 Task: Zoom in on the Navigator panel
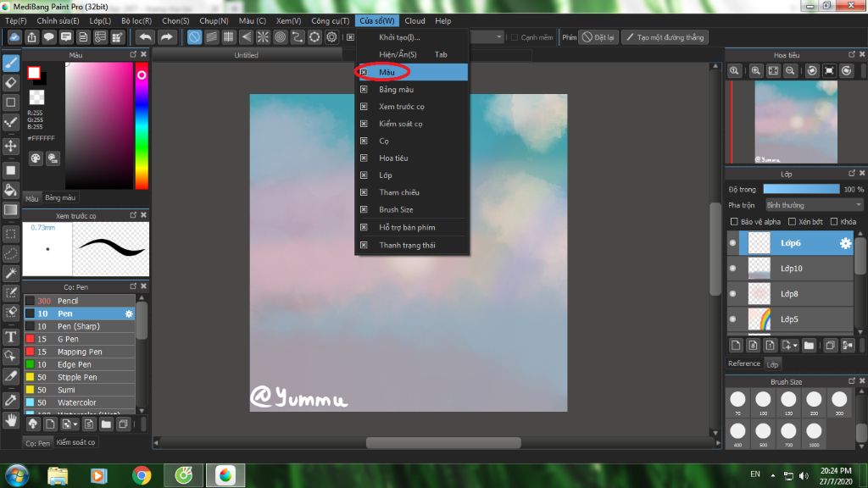click(x=755, y=71)
